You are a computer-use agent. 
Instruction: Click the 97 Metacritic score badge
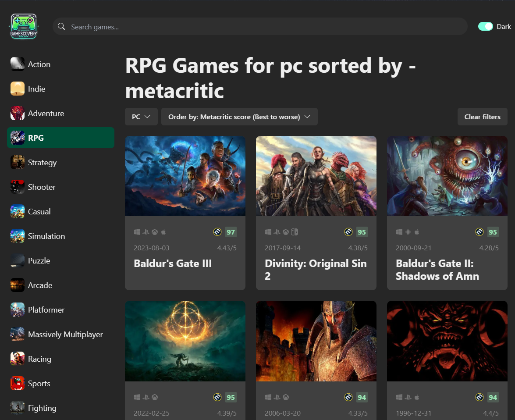click(231, 232)
